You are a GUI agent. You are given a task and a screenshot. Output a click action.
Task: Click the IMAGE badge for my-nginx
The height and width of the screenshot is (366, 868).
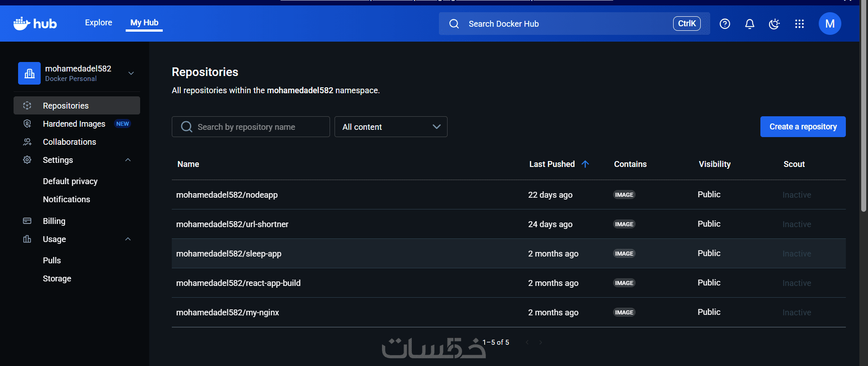pyautogui.click(x=624, y=313)
